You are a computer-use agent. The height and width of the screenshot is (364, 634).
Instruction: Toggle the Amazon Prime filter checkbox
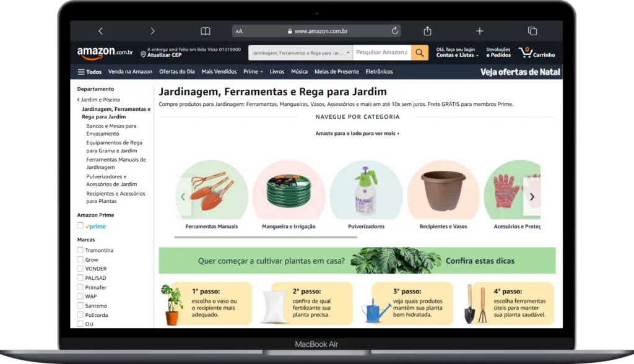(x=80, y=226)
